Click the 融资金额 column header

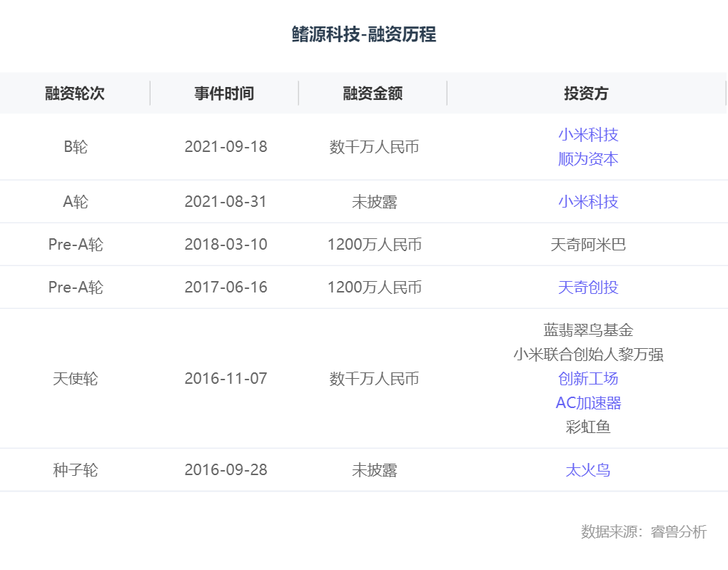tap(373, 93)
